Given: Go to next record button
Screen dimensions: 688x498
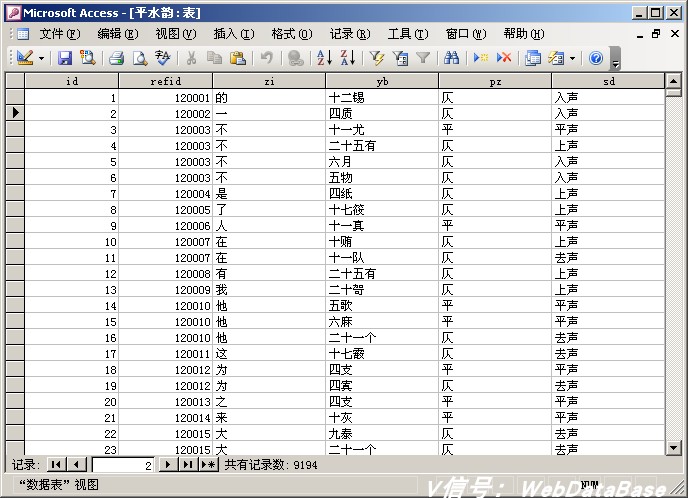Looking at the screenshot, I should (x=168, y=464).
